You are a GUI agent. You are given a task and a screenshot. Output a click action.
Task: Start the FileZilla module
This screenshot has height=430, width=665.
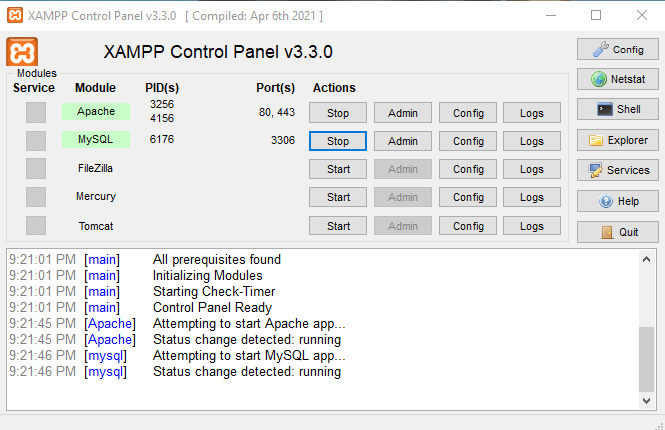pos(338,169)
